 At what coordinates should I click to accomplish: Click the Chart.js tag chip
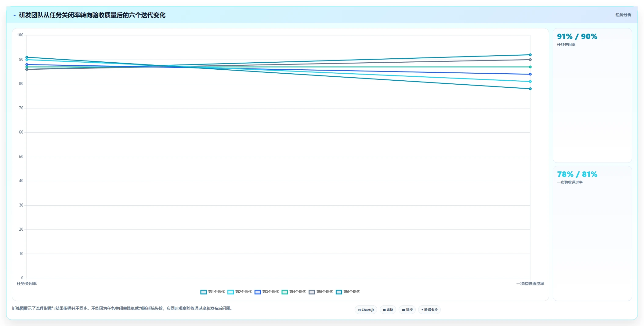(x=366, y=310)
